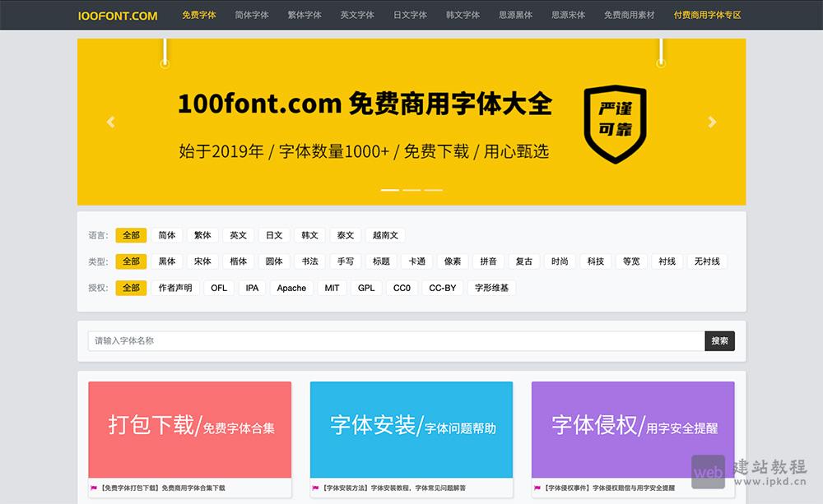
Task: Click the right carousel arrow
Action: 712,121
